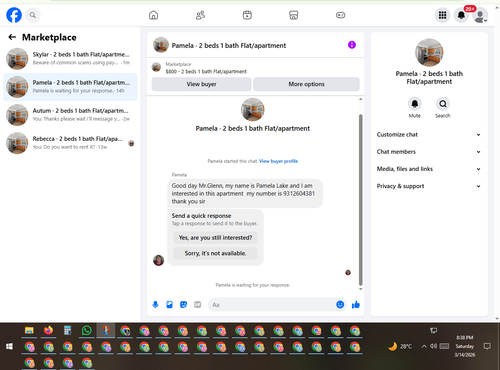Viewport: 500px width, 370px height.
Task: Open the Friends icon in top bar
Action: 200,15
